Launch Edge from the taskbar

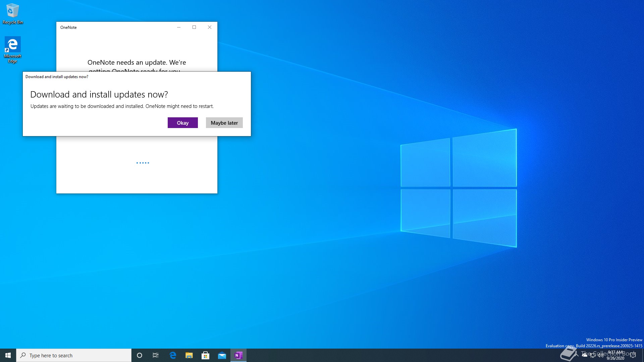[173, 355]
